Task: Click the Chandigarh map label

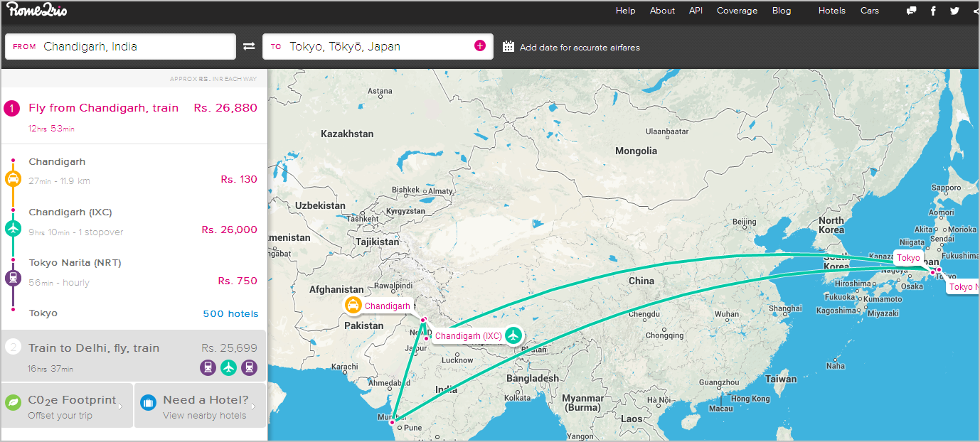Action: pos(388,306)
